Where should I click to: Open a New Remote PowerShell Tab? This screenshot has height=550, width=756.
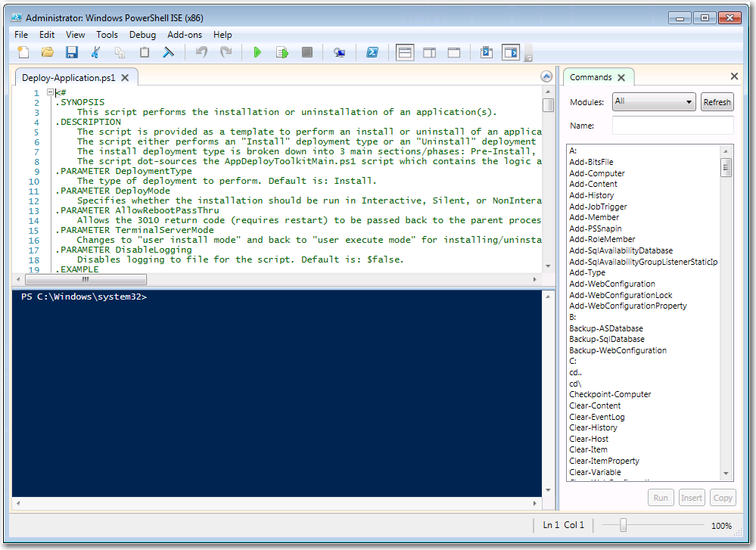pos(339,52)
